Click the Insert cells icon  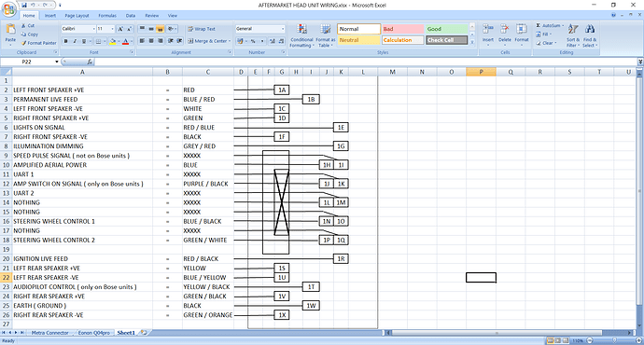488,29
